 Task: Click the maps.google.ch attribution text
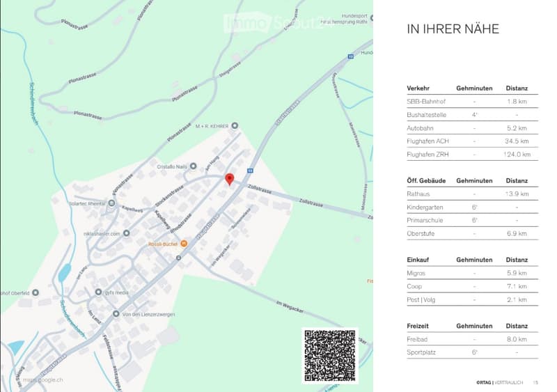click(x=43, y=380)
